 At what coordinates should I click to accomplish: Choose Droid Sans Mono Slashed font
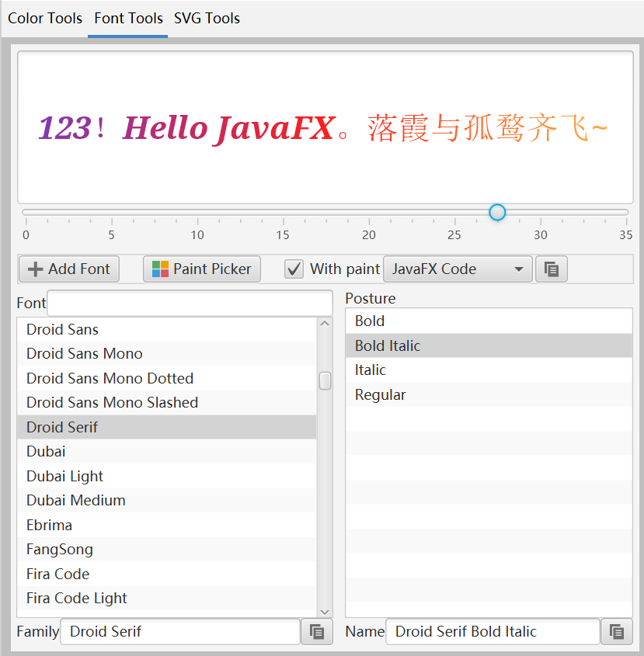pos(167,402)
